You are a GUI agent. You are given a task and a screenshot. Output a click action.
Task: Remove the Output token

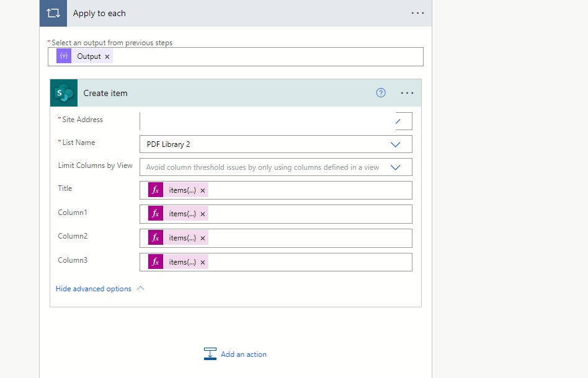(107, 56)
